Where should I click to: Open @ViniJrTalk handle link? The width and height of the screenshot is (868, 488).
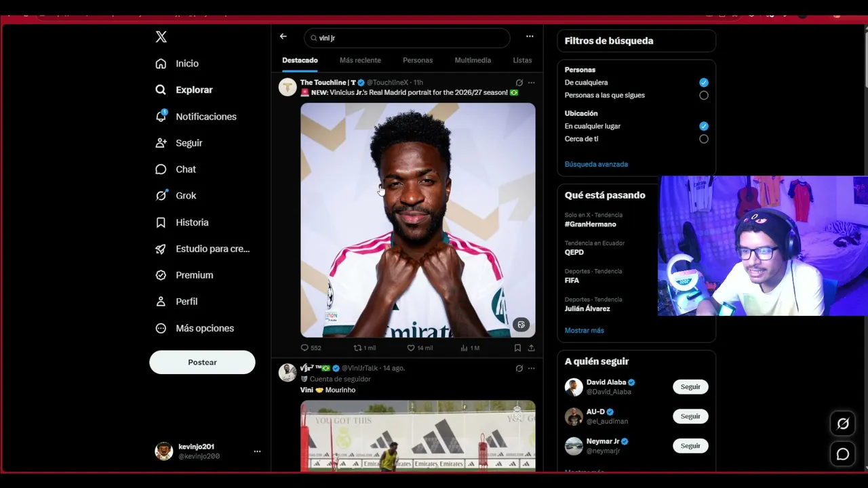coord(359,368)
